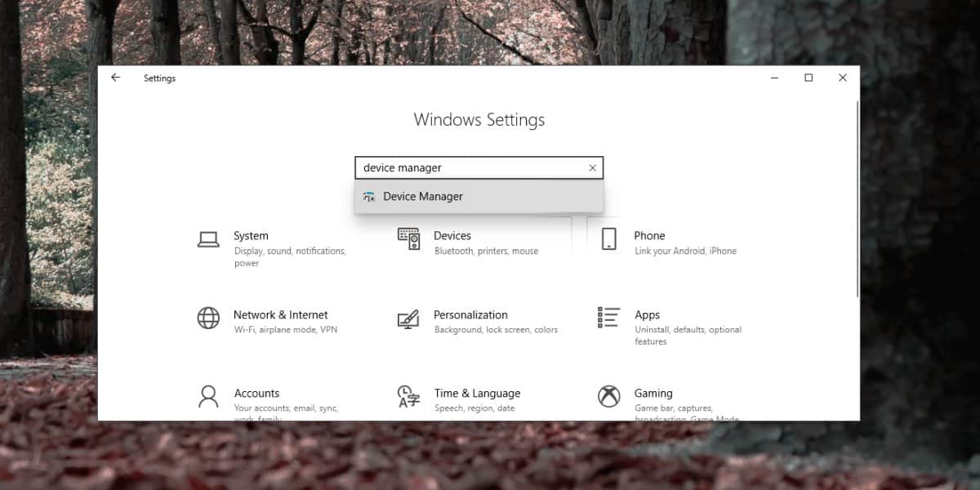Minimize the Settings window
This screenshot has width=980, height=490.
tap(773, 78)
